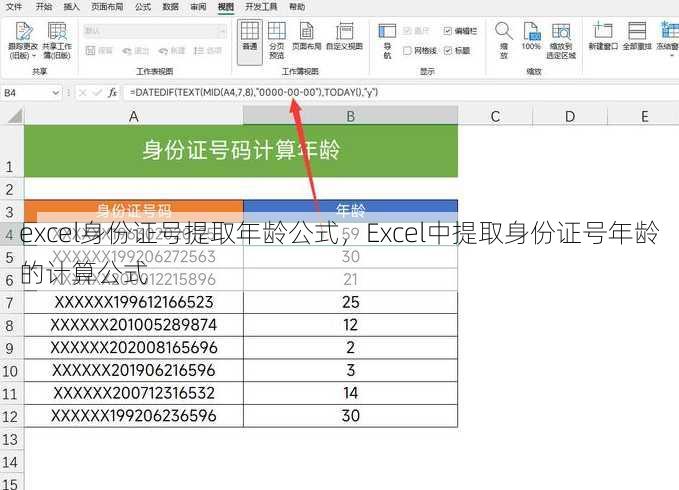Switch to the 开发工具 ribbon tab
The height and width of the screenshot is (490, 679).
click(262, 6)
